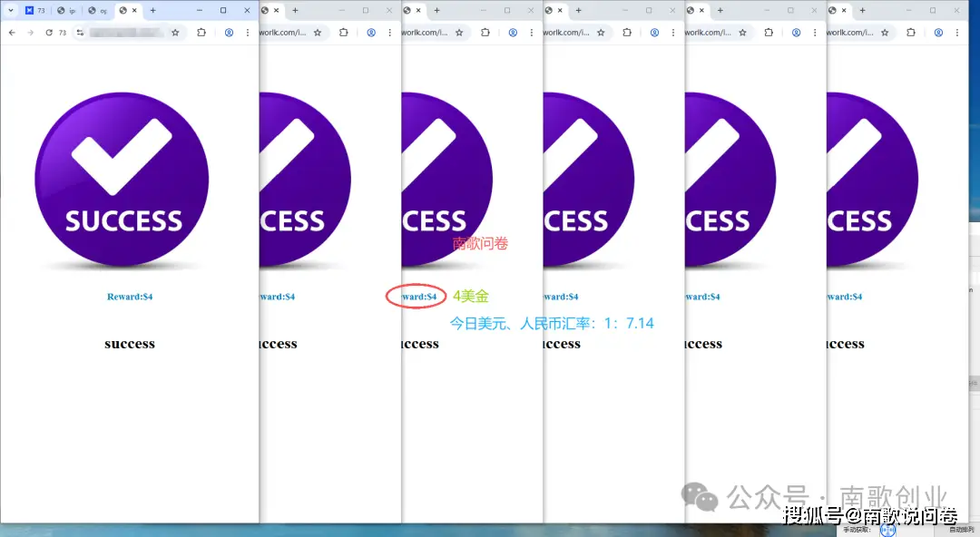The image size is (980, 537).
Task: Click the blue round icon beside 手动获取
Action: (x=887, y=530)
